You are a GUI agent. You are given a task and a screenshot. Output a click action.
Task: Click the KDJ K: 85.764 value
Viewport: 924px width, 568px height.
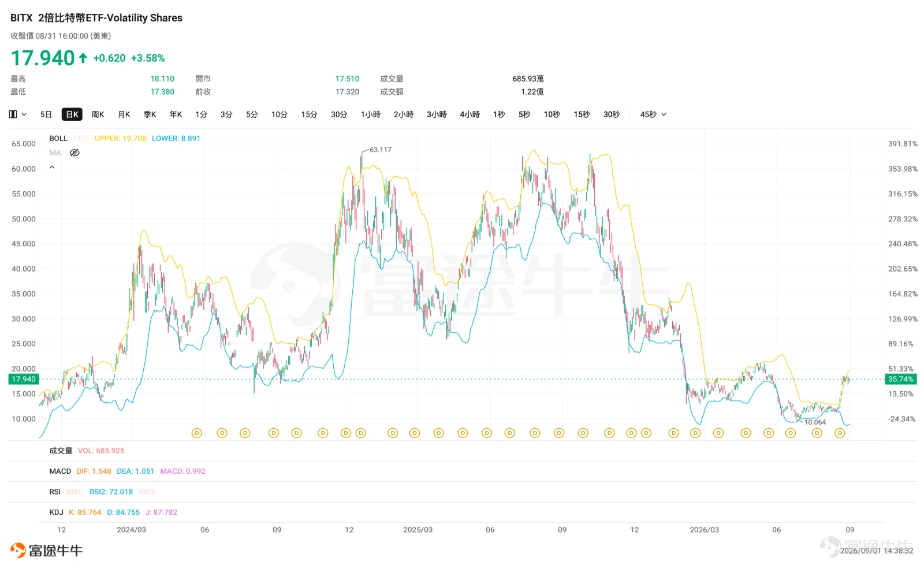tap(85, 513)
